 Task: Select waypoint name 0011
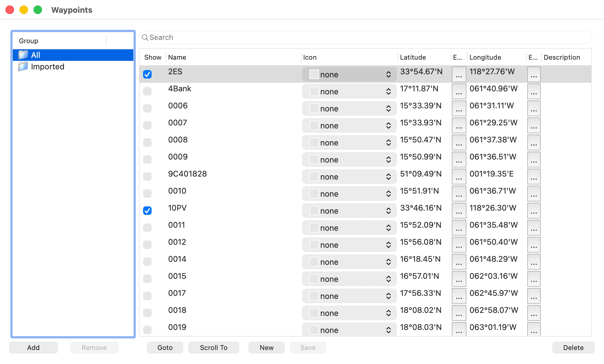tap(177, 225)
